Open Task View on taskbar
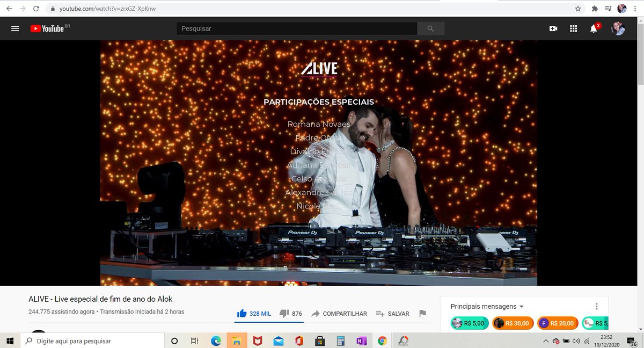Screen dimensions: 644x348 coord(195,340)
